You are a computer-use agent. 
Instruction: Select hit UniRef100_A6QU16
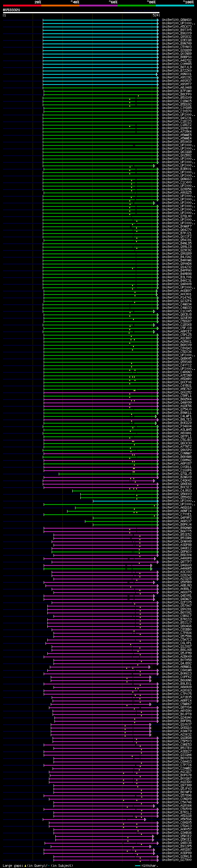pos(176,507)
